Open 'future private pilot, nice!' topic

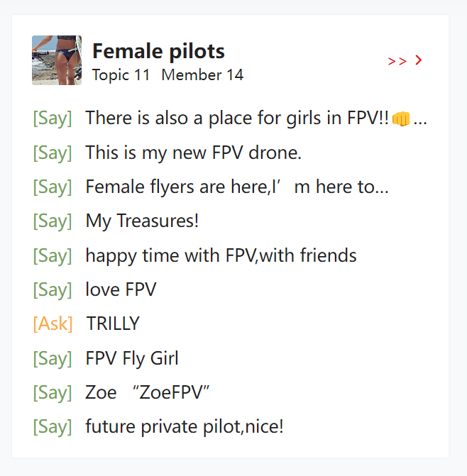pyautogui.click(x=185, y=427)
